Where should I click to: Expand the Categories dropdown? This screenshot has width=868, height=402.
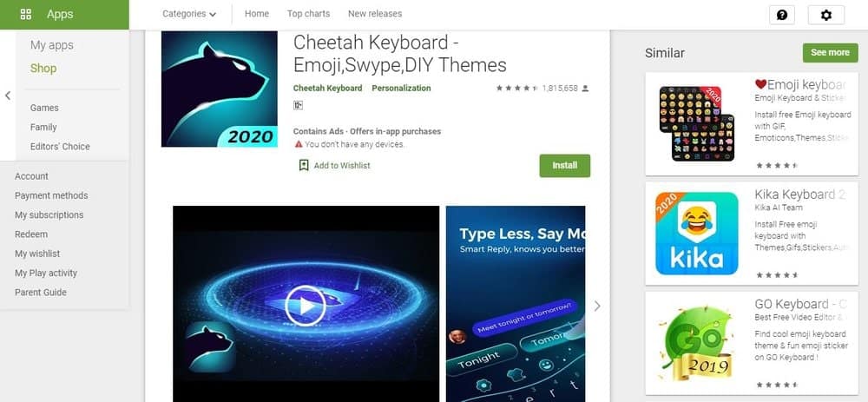188,14
